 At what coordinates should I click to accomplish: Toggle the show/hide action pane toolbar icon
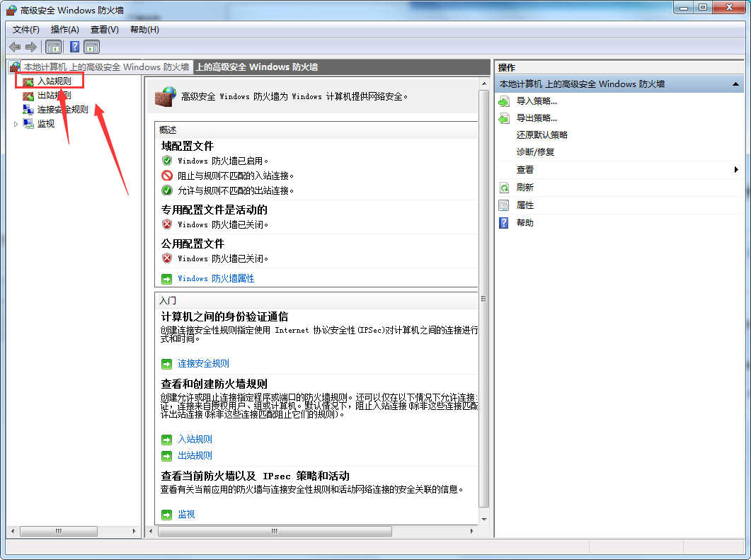click(x=92, y=47)
